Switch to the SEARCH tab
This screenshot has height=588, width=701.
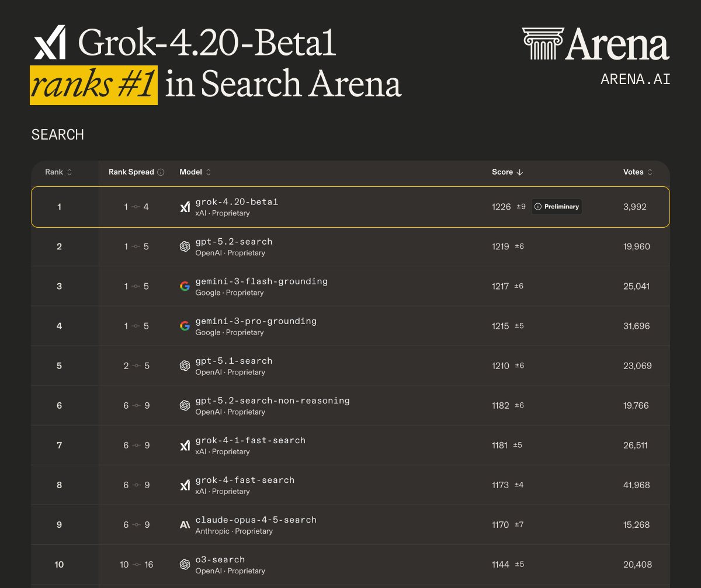coord(57,134)
